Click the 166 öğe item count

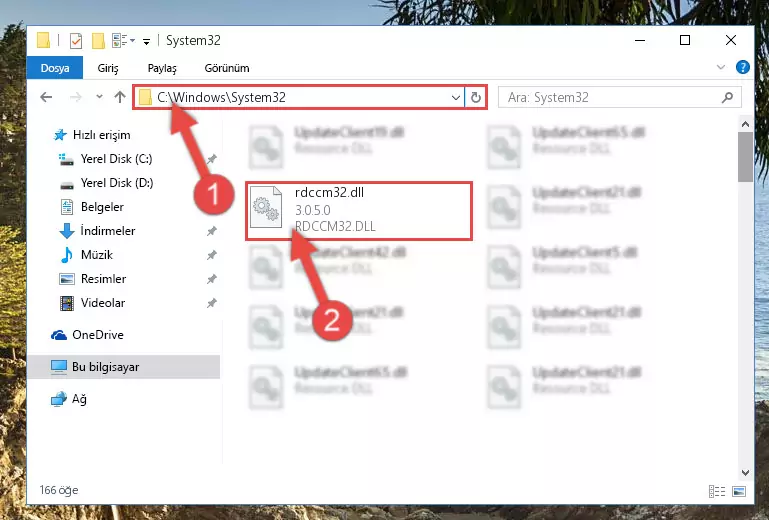(59, 490)
